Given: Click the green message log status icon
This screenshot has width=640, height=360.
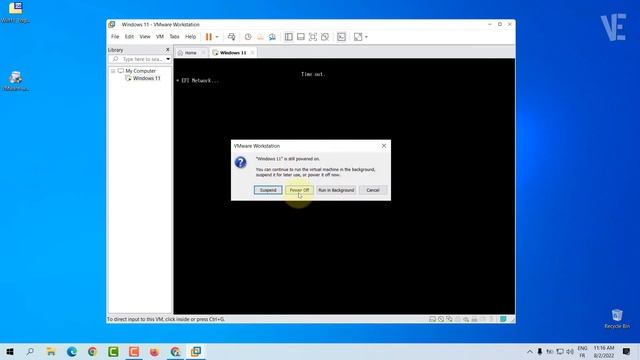Looking at the screenshot, I should [503, 319].
